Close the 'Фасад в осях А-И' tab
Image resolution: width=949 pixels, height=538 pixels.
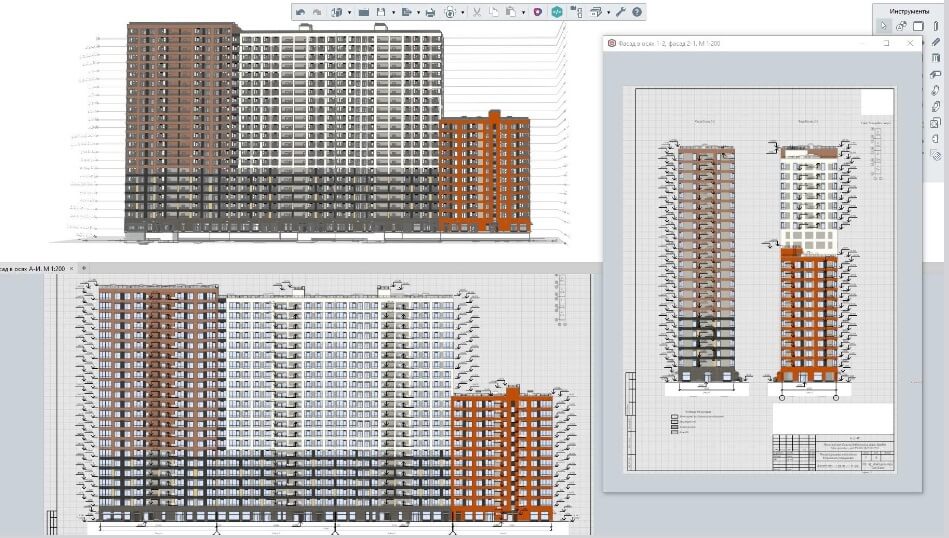(71, 268)
